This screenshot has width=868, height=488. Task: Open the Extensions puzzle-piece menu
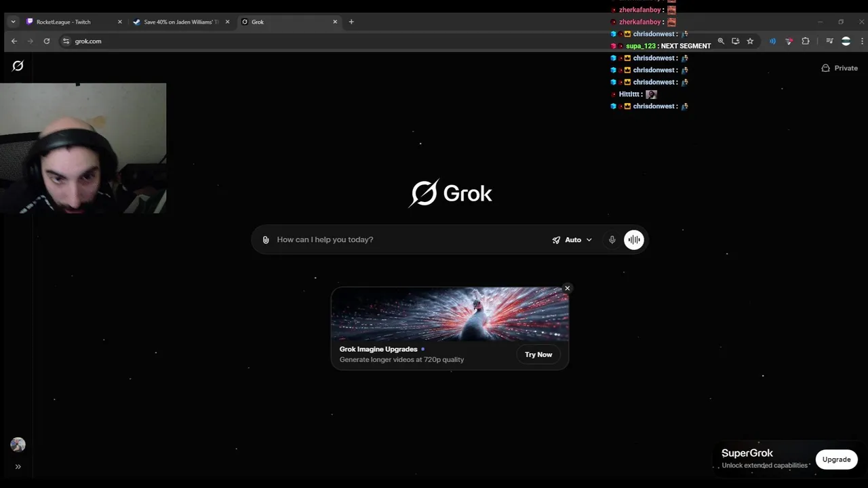pos(806,41)
